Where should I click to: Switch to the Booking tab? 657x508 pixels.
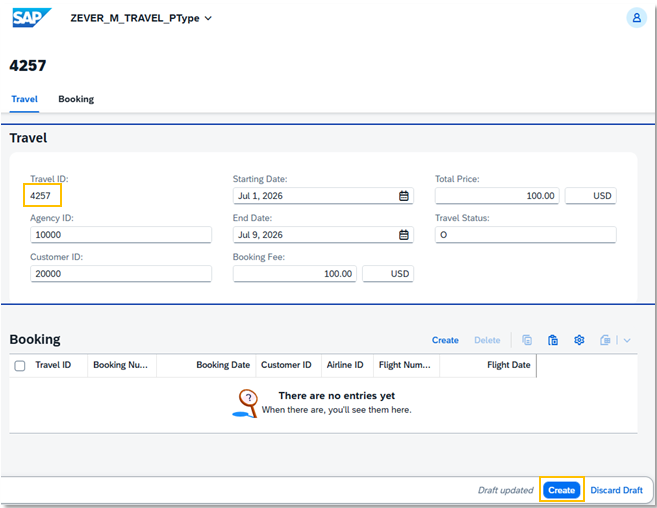[76, 99]
